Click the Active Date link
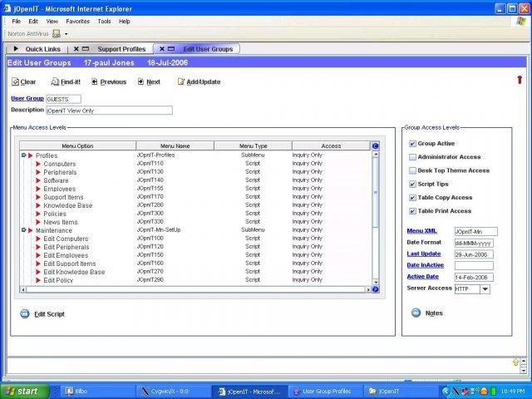Viewport: 532px width, 399px height. pos(423,277)
